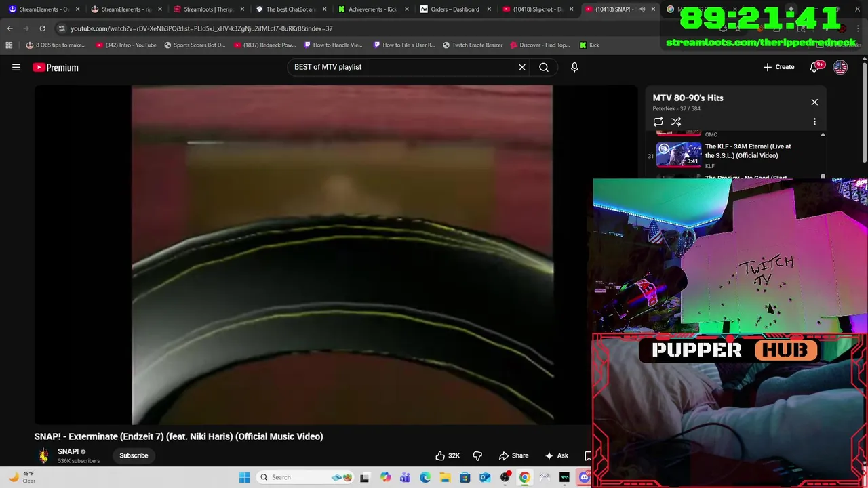Open the YouTube guide hamburger menu
868x488 pixels.
pyautogui.click(x=16, y=67)
